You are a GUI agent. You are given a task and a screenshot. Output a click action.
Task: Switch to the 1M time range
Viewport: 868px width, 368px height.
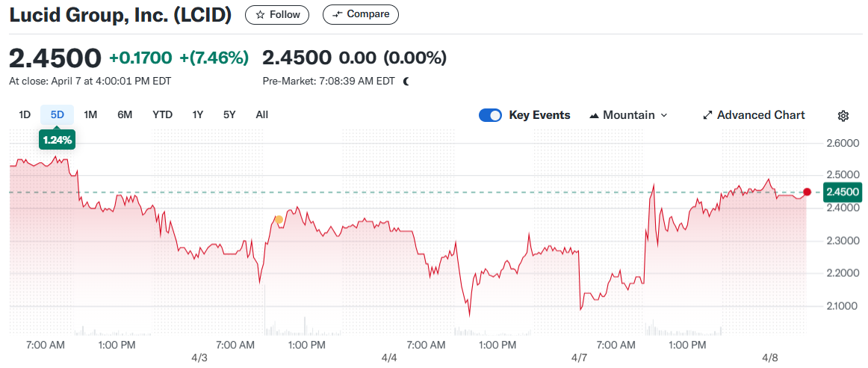coord(90,114)
